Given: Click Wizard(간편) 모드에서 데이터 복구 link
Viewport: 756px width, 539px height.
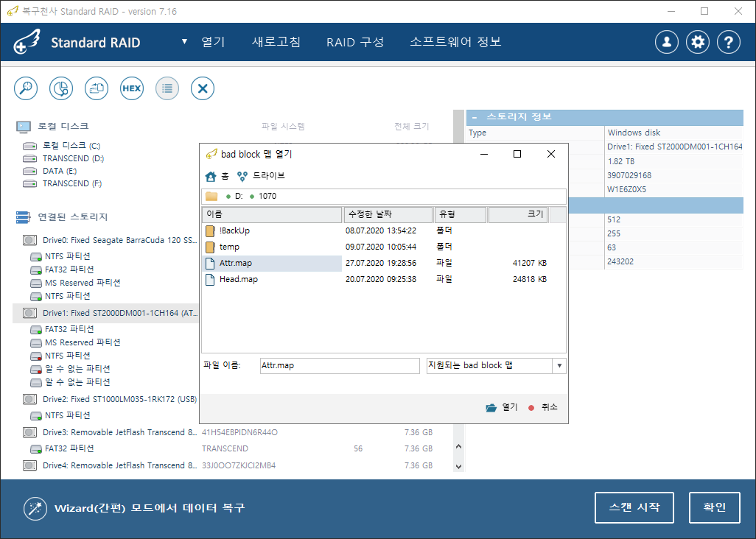Looking at the screenshot, I should point(150,508).
